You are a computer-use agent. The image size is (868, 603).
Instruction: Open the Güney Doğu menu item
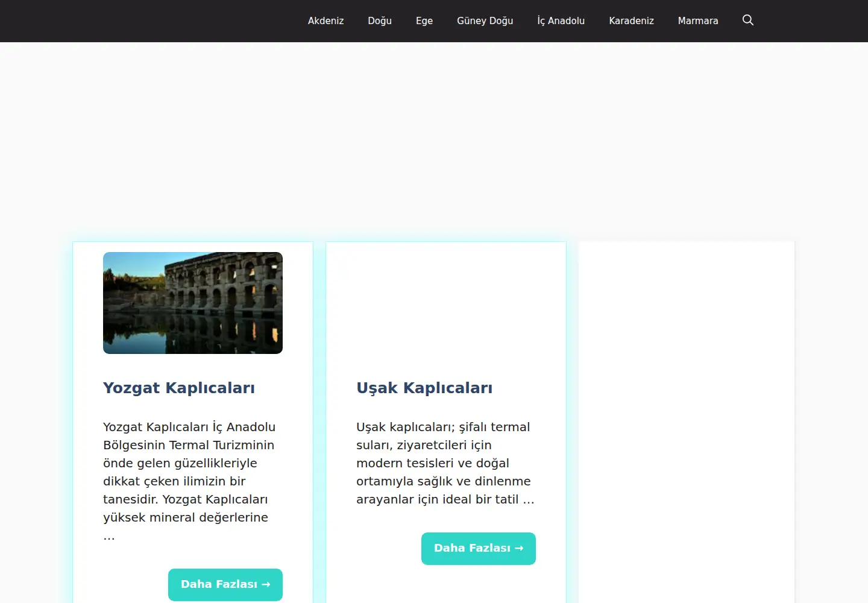point(485,21)
